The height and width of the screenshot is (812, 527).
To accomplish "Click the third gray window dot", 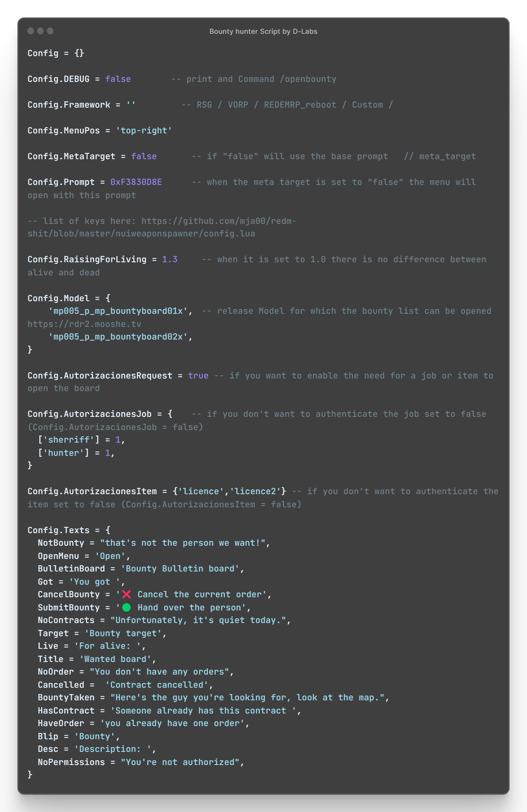I will pyautogui.click(x=50, y=31).
